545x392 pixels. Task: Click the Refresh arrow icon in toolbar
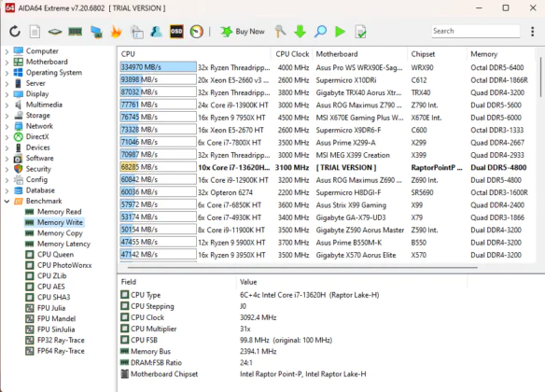tap(15, 32)
